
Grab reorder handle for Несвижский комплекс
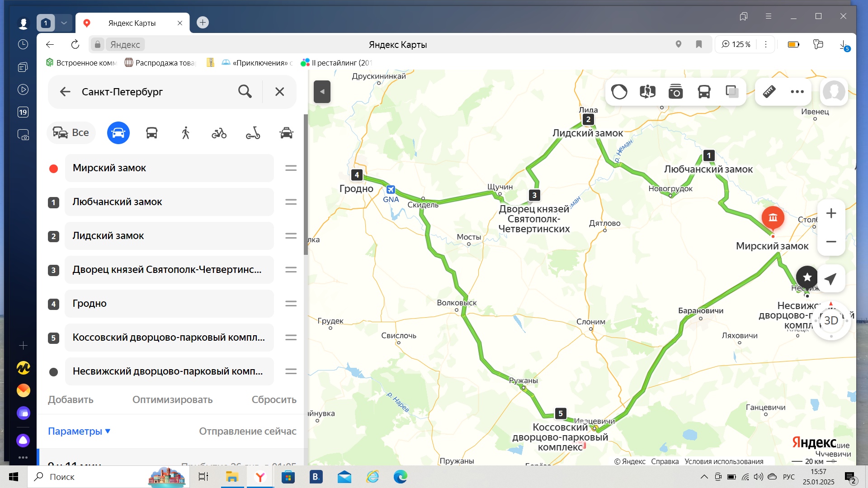tap(291, 371)
